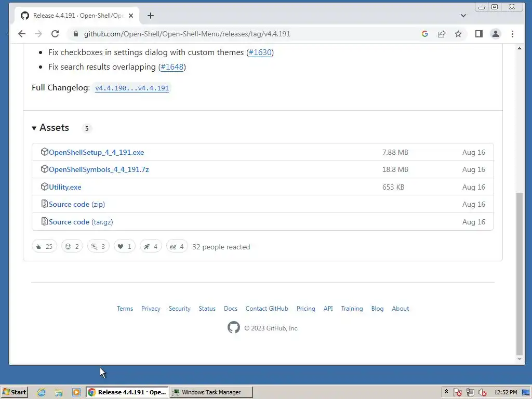Show hidden tray icons arrow
The width and height of the screenshot is (532, 399).
coord(446,392)
